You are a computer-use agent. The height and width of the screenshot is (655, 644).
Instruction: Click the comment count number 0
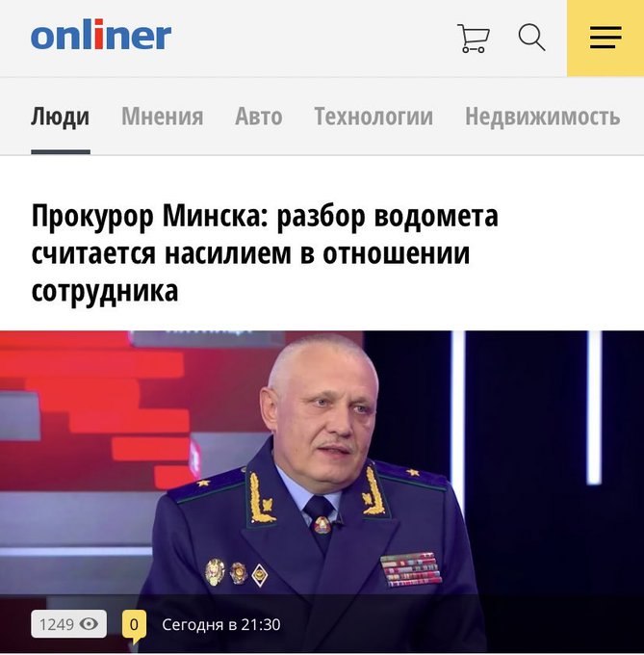134,624
